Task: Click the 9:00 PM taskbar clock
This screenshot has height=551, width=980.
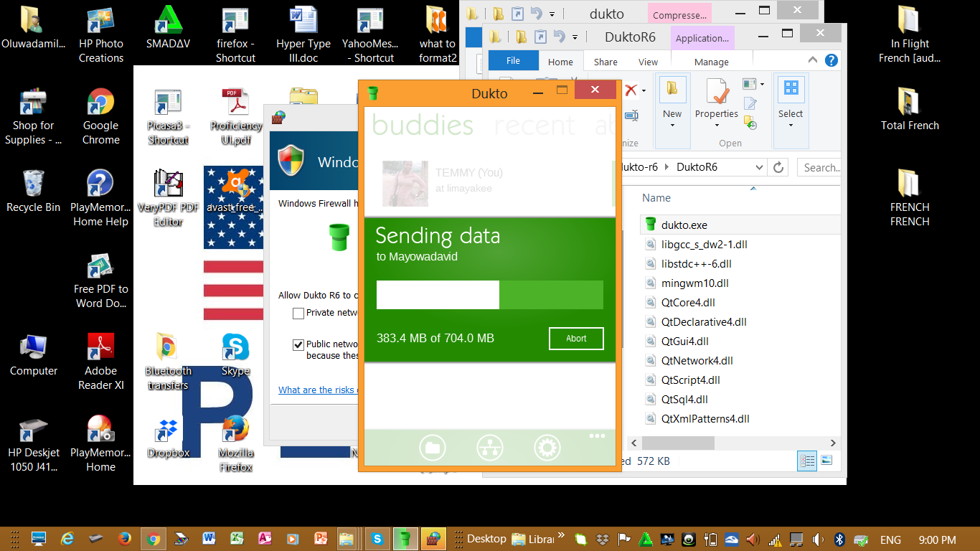Action: pyautogui.click(x=937, y=540)
